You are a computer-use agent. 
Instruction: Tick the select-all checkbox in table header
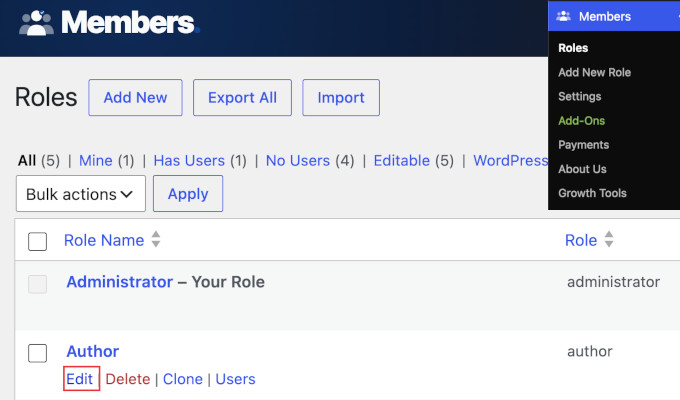pos(38,241)
